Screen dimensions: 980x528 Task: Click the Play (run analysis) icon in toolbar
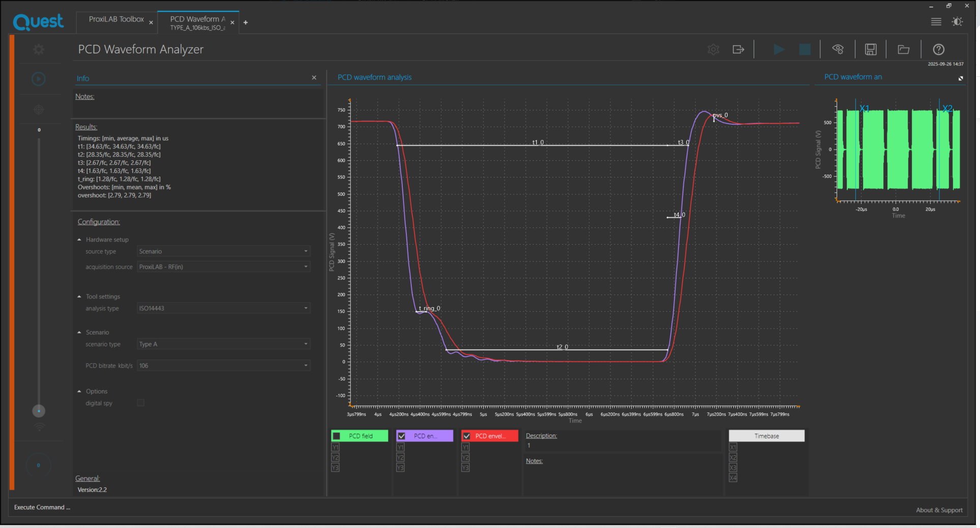pos(779,49)
